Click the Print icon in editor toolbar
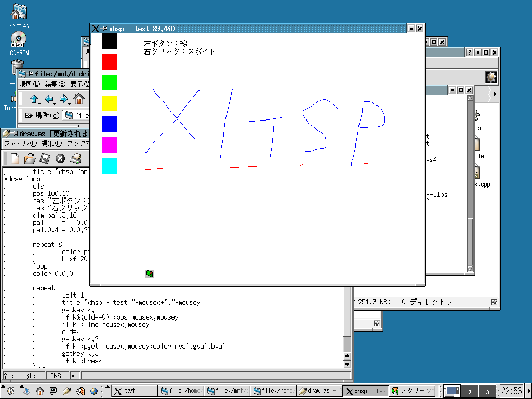The height and width of the screenshot is (399, 532). (x=75, y=158)
